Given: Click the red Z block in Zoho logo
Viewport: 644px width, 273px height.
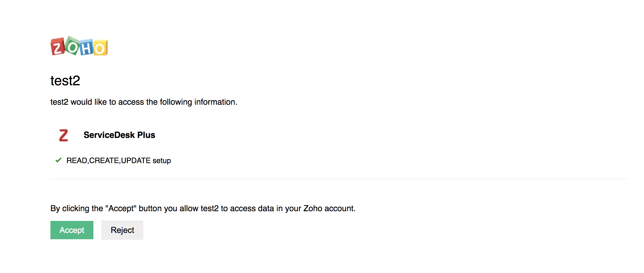Looking at the screenshot, I should 58,47.
